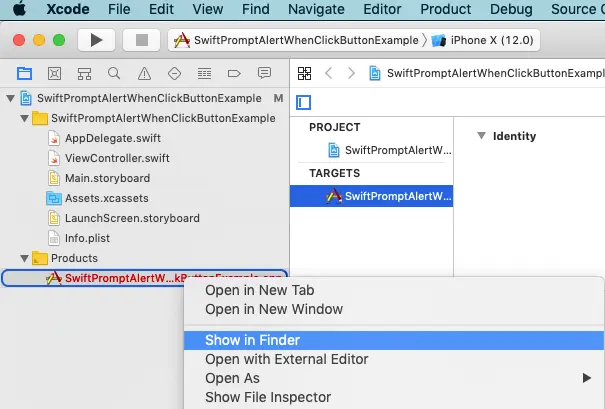Image resolution: width=605 pixels, height=409 pixels.
Task: Open the Project navigator folder icon
Action: click(x=24, y=73)
